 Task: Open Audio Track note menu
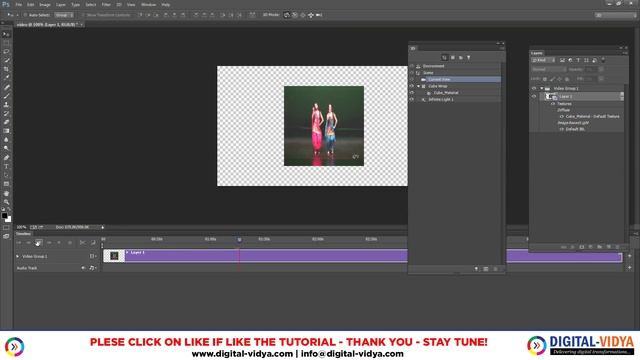point(93,268)
